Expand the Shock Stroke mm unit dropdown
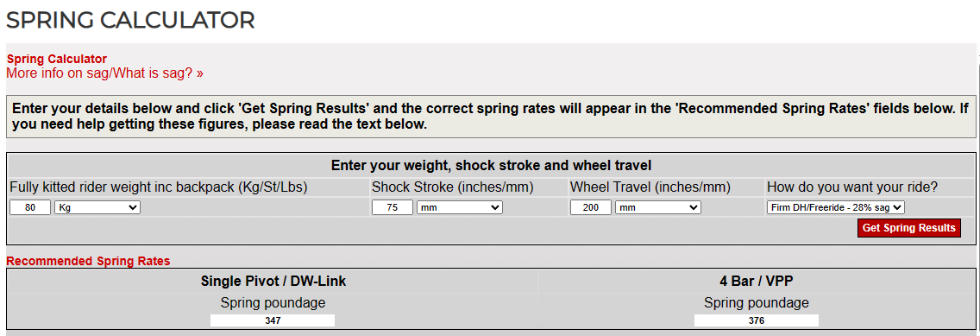The image size is (980, 336). click(459, 207)
